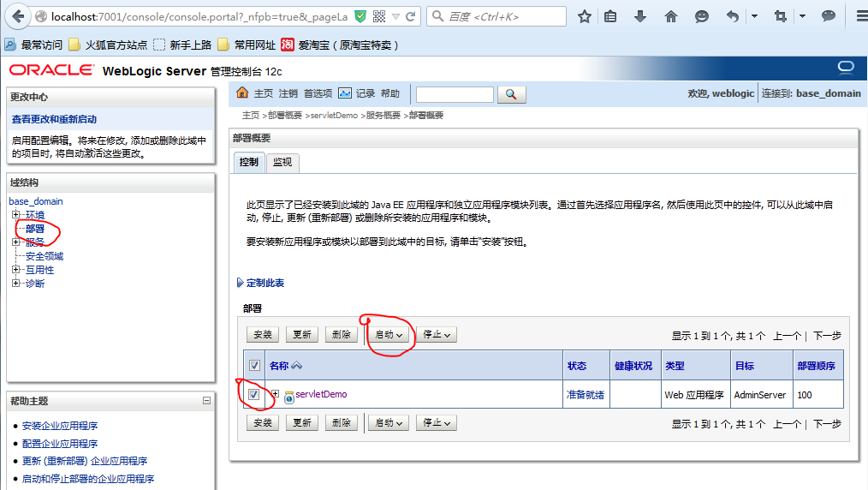Open address bar history dropdown arrow
The width and height of the screenshot is (868, 490).
point(395,16)
